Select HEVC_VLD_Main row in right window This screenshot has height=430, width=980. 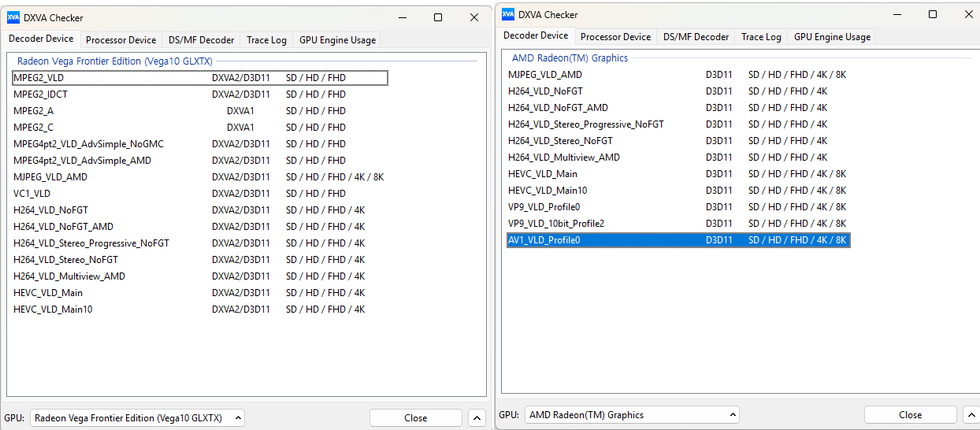pos(678,174)
